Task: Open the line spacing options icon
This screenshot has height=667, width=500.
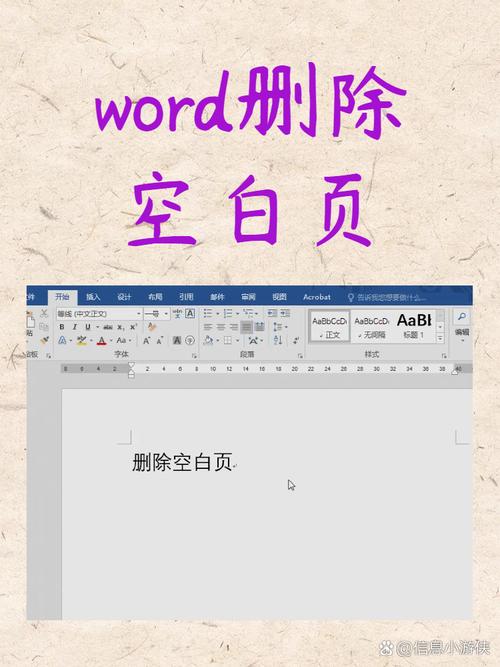Action: 277,327
